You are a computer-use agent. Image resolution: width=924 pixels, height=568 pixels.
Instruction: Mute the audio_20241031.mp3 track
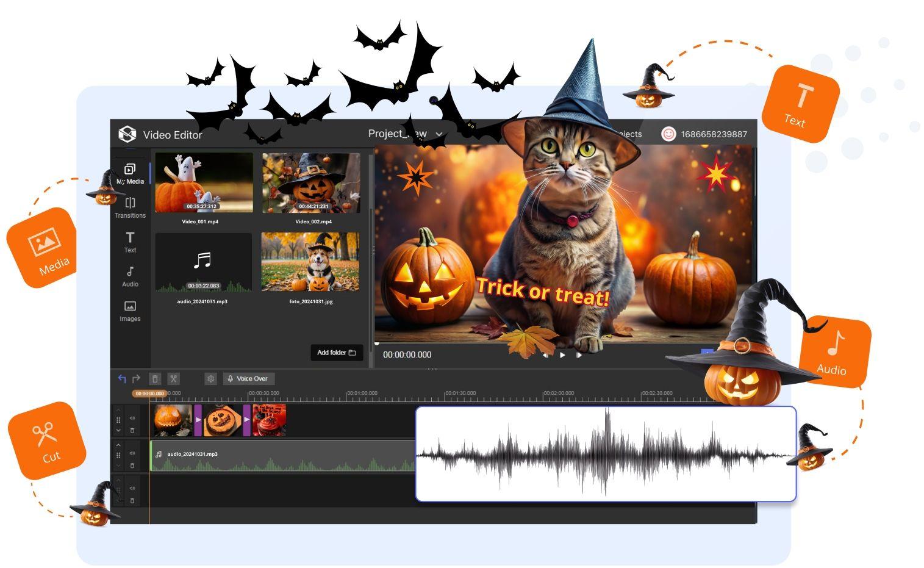tap(132, 453)
